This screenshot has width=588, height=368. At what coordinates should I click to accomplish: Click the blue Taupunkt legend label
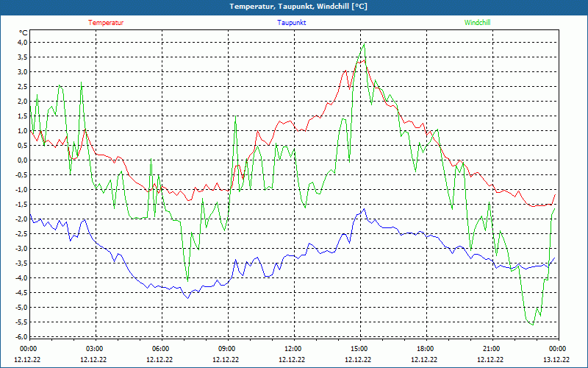(291, 23)
